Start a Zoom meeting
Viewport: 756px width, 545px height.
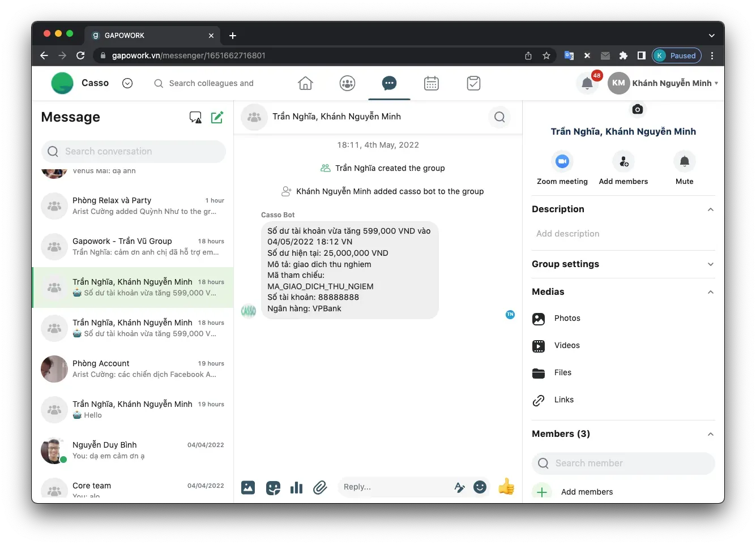coord(562,169)
